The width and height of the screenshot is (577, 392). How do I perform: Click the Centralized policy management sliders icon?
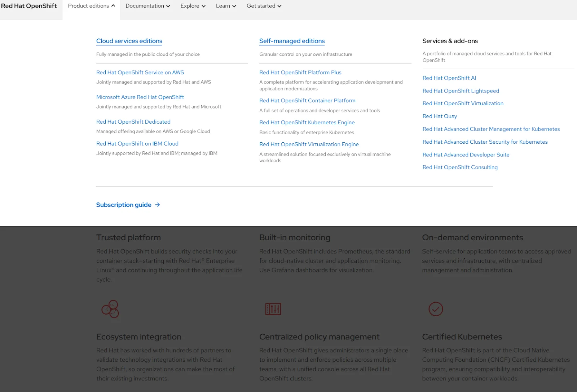(x=273, y=309)
